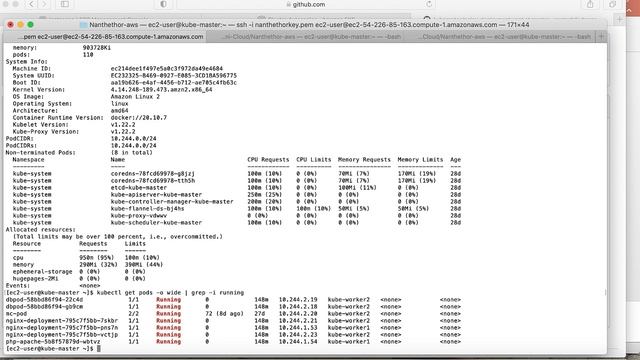Click pod name kube-scheduler-kube-master
The image size is (640, 360).
point(156,222)
